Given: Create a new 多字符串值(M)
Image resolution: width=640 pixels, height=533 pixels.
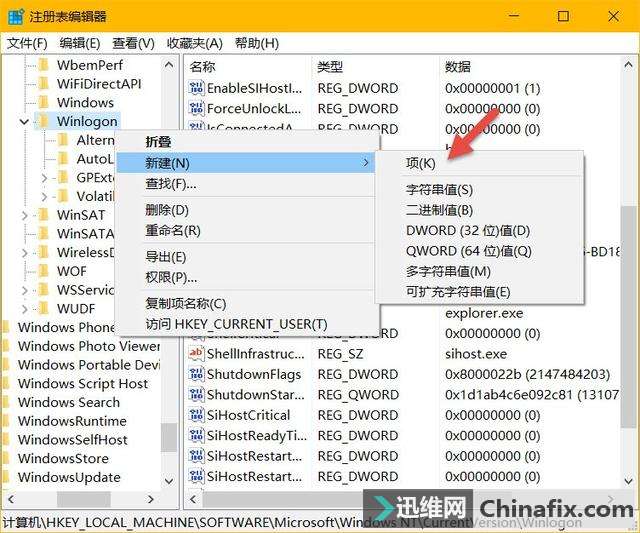Looking at the screenshot, I should click(x=480, y=271).
